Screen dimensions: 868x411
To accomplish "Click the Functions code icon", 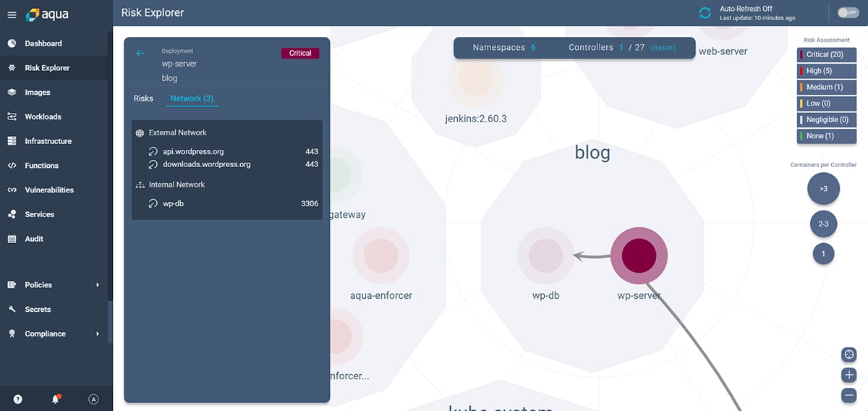I will click(x=12, y=166).
